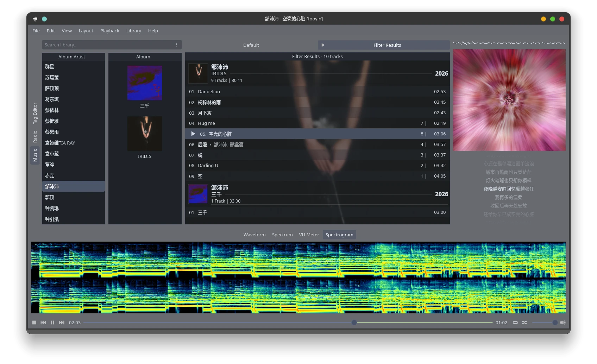The width and height of the screenshot is (597, 364).
Task: Toggle repeat mode icon
Action: tap(515, 323)
